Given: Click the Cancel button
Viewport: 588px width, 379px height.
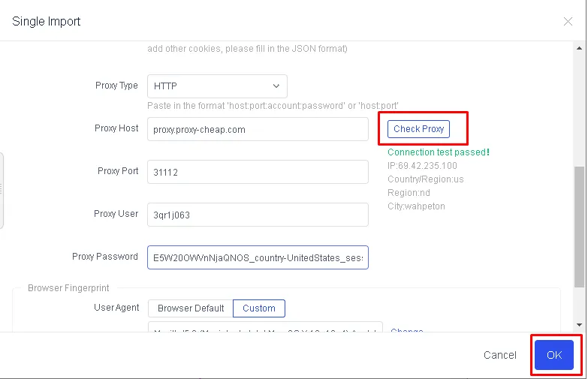Looking at the screenshot, I should click(499, 355).
